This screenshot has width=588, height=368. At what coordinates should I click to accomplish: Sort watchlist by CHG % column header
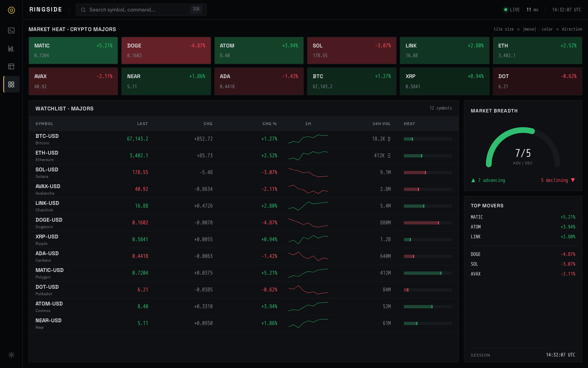click(x=269, y=124)
